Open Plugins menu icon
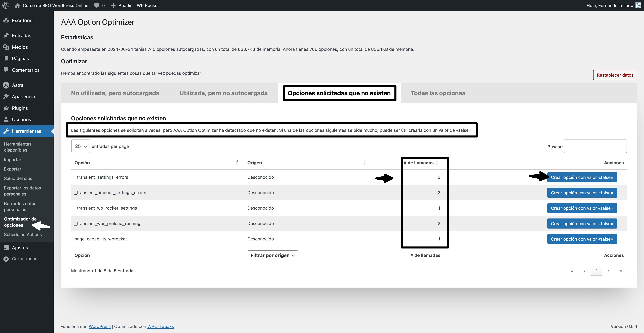 pos(6,108)
